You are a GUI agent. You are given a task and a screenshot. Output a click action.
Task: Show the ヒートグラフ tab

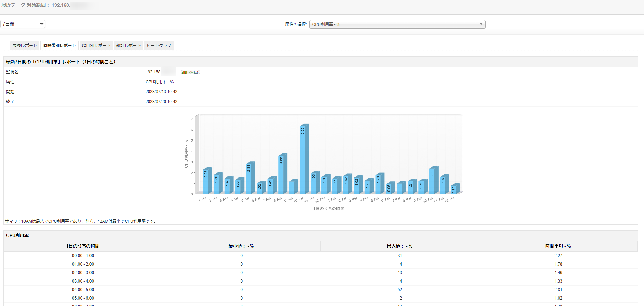coord(159,46)
